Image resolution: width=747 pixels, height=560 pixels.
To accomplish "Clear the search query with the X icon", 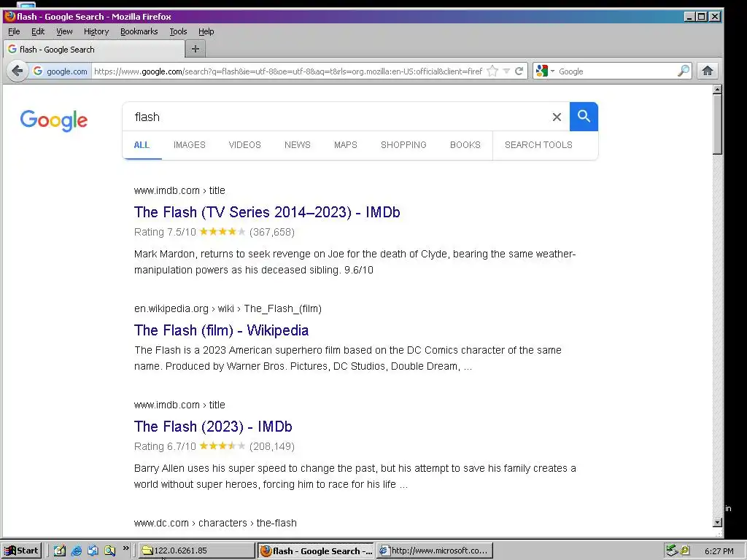I will pyautogui.click(x=557, y=117).
